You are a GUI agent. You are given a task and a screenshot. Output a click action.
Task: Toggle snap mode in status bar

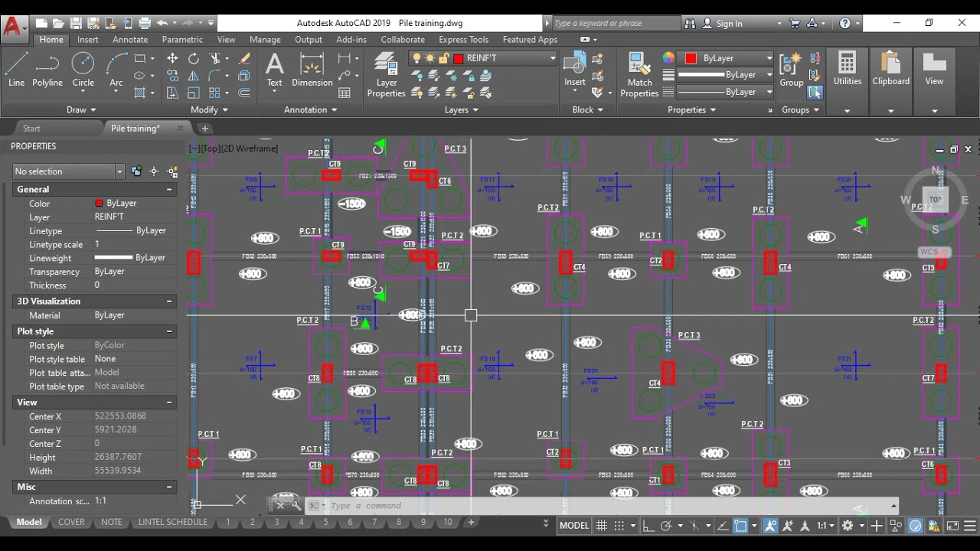pyautogui.click(x=619, y=526)
